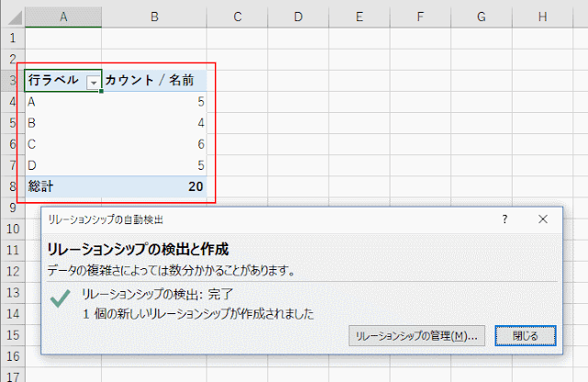Select pivot row label cell A
This screenshot has width=588, height=382.
[62, 102]
